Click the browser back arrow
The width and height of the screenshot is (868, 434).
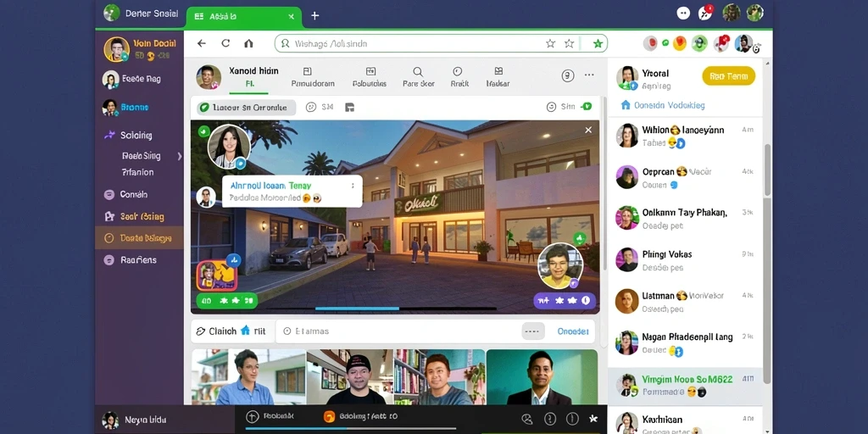click(202, 43)
